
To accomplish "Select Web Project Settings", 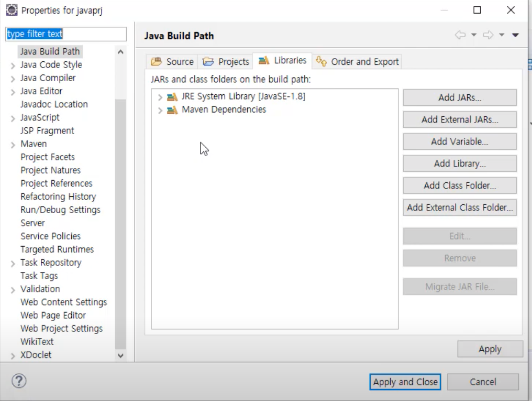I will pyautogui.click(x=61, y=328).
